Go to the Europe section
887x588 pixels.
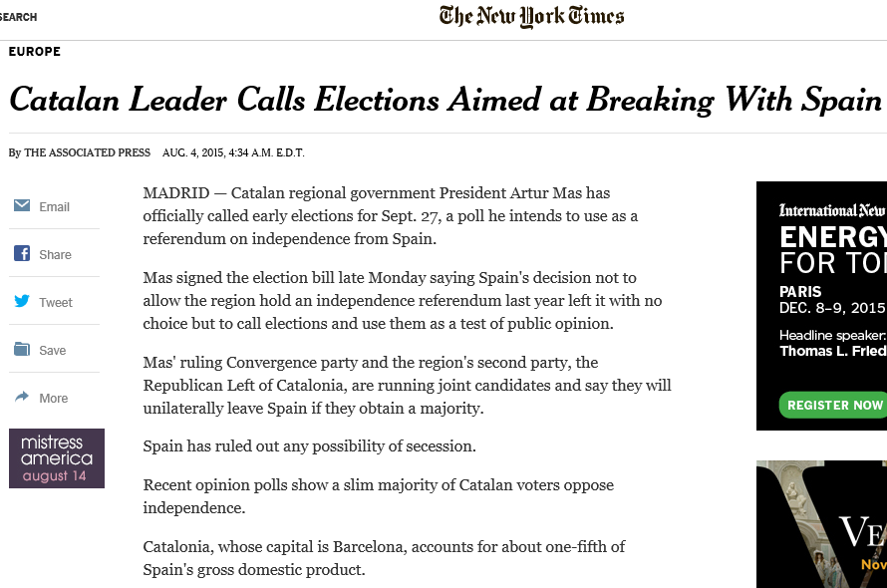pyautogui.click(x=35, y=52)
